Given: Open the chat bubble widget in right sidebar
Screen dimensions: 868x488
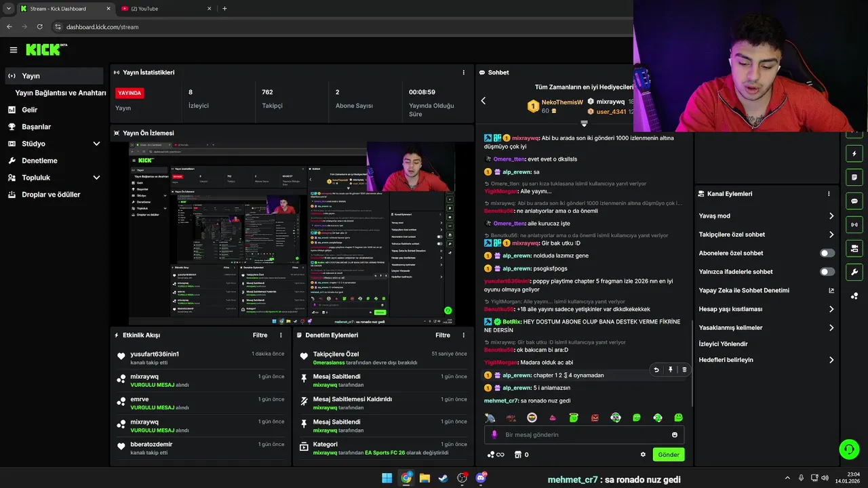Looking at the screenshot, I should click(x=854, y=201).
